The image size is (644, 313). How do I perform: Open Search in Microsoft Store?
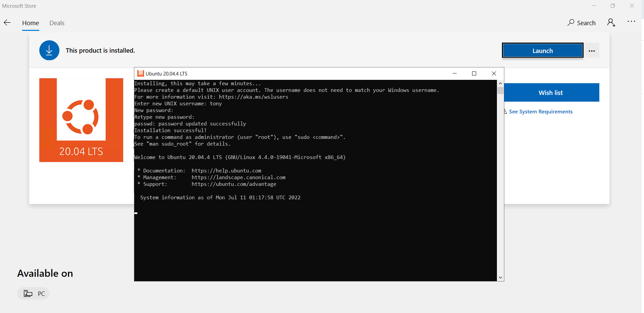(582, 23)
